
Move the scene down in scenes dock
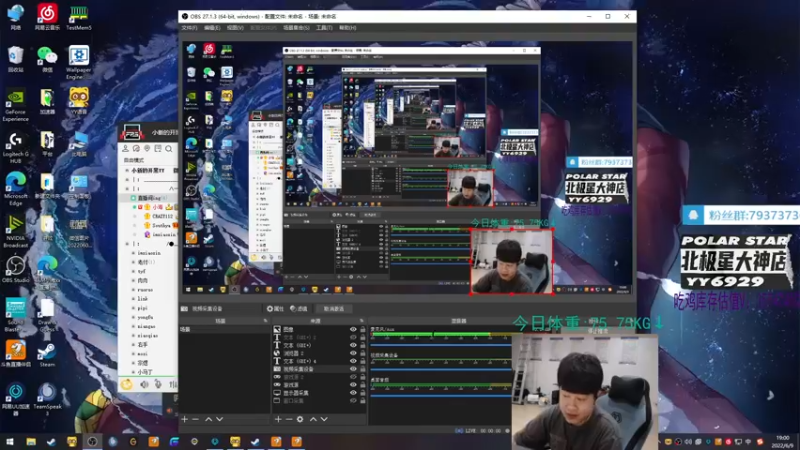(219, 419)
